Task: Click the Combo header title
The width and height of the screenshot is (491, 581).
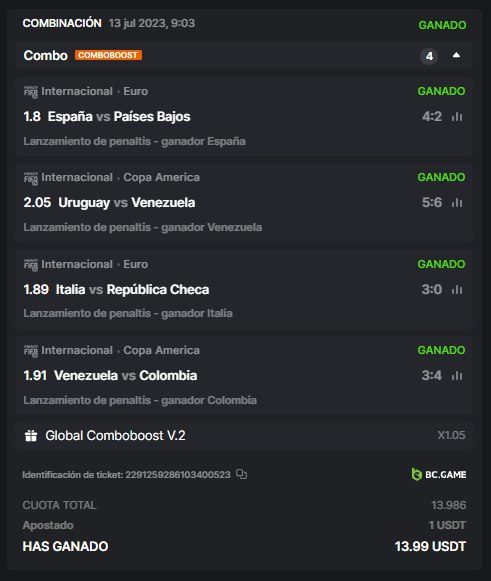Action: (x=46, y=56)
